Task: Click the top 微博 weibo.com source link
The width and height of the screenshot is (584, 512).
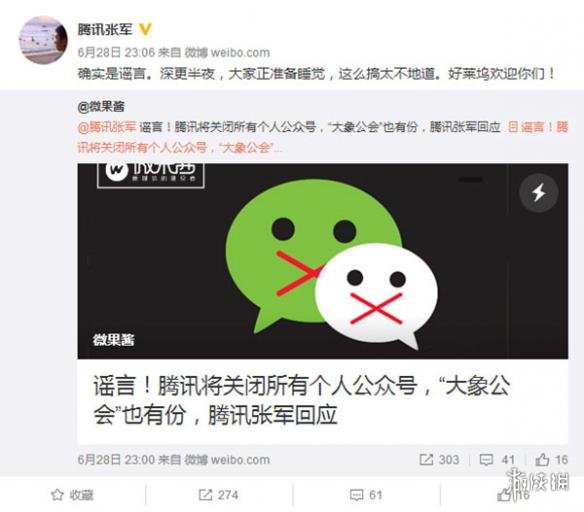Action: pos(227,53)
